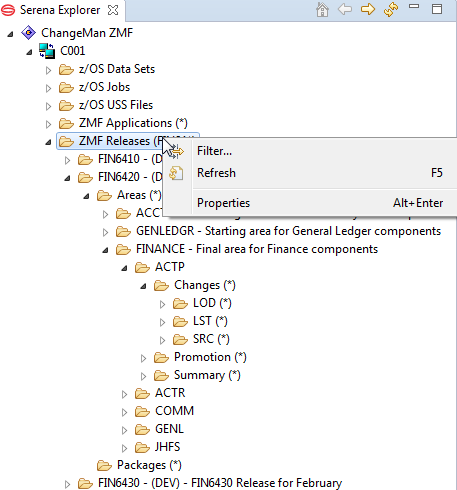Click the z/OS Jobs folder icon
This screenshot has height=490, width=457.
click(x=66, y=87)
